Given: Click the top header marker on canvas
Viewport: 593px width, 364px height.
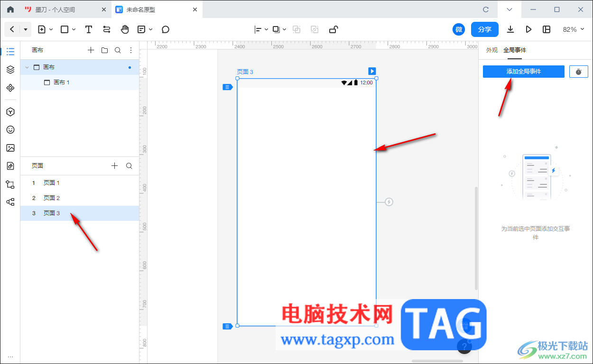Looking at the screenshot, I should click(x=228, y=87).
